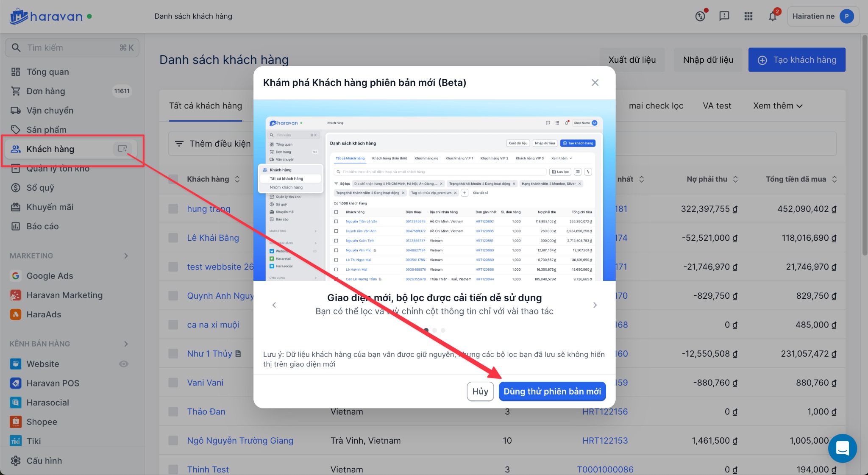This screenshot has height=475, width=868.
Task: Click the notification bell icon
Action: [772, 17]
